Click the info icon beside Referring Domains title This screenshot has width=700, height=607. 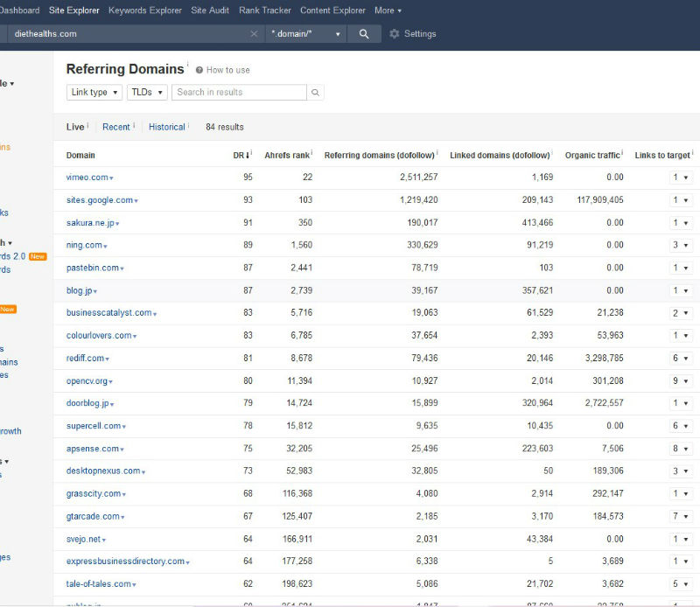(187, 65)
